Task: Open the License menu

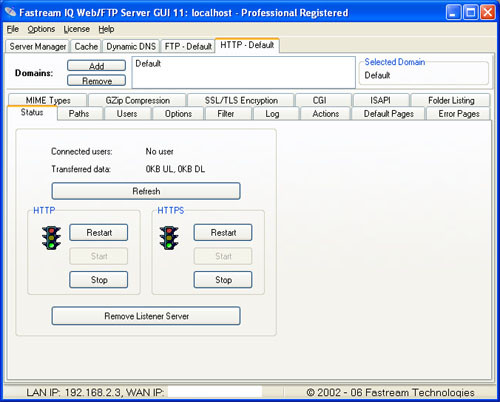Action: coord(77,29)
